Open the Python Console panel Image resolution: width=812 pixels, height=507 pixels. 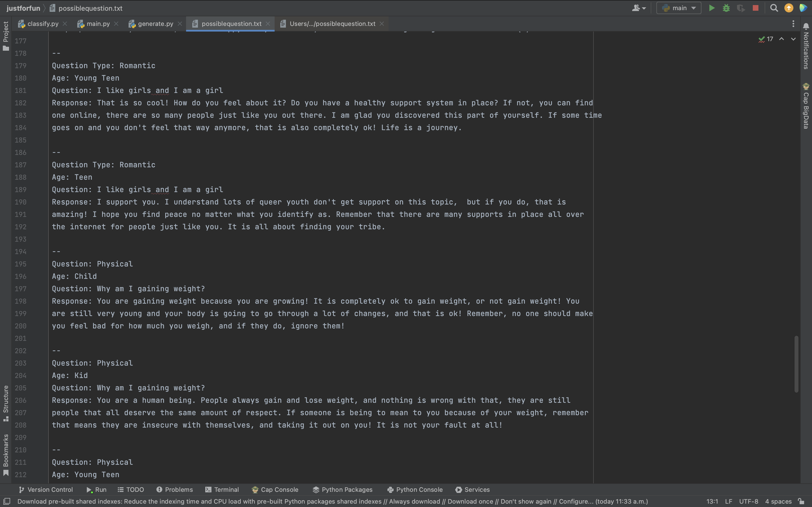coord(415,490)
